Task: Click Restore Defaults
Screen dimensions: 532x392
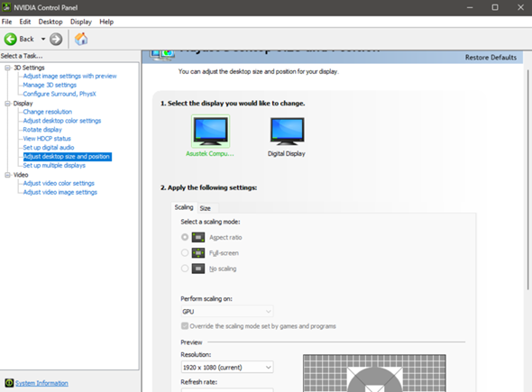Action: (491, 58)
